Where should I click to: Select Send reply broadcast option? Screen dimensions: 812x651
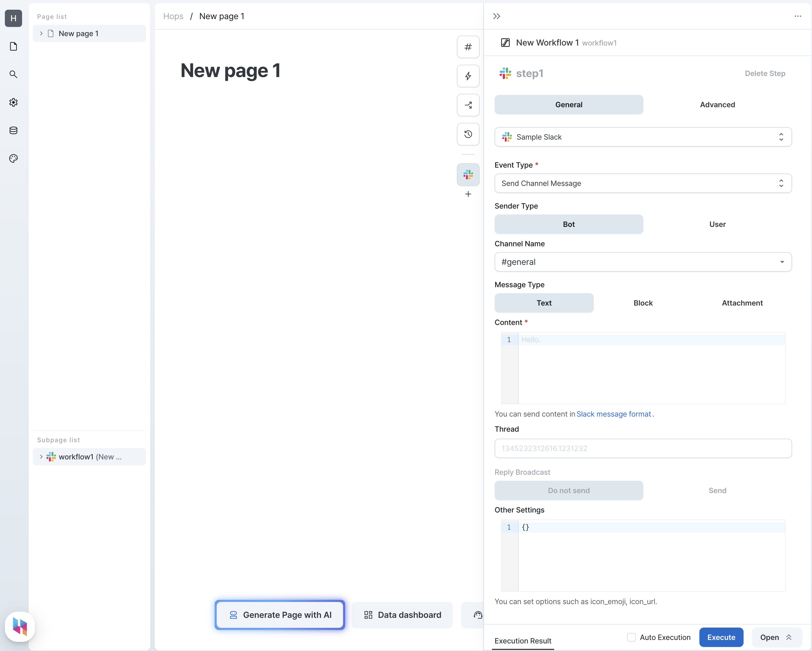[x=717, y=490]
